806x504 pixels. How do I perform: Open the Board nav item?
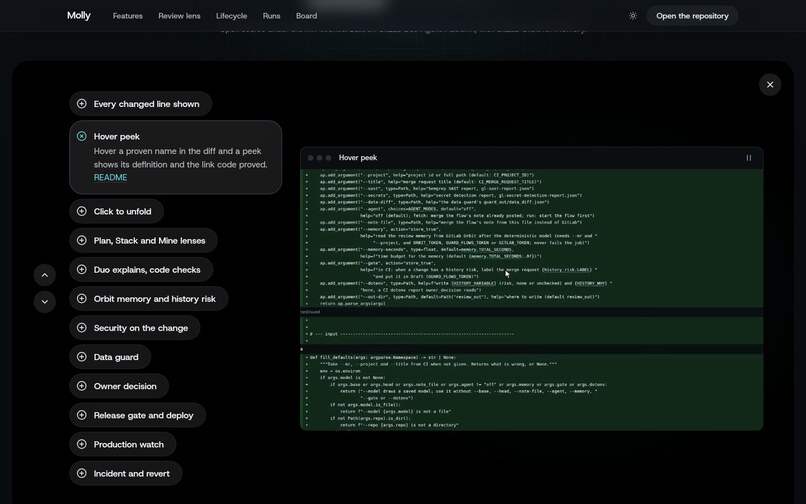pyautogui.click(x=306, y=16)
